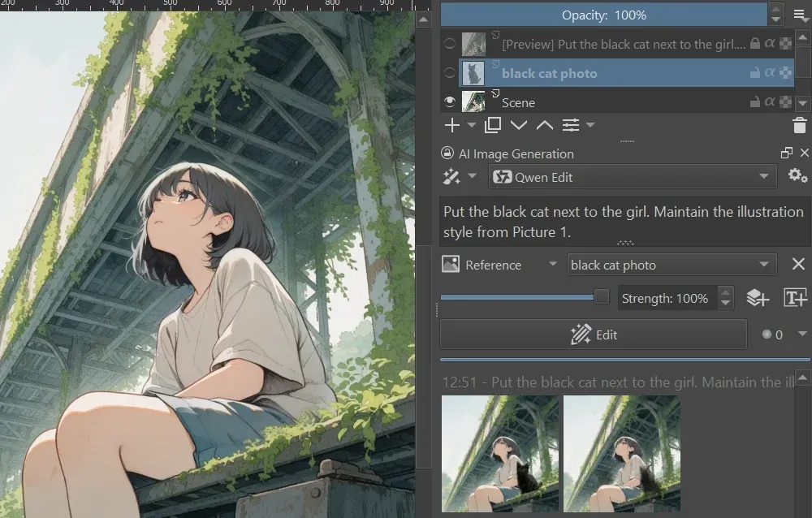Viewport: 812px width, 518px height.
Task: Select the first generation result thumbnail
Action: tap(499, 455)
